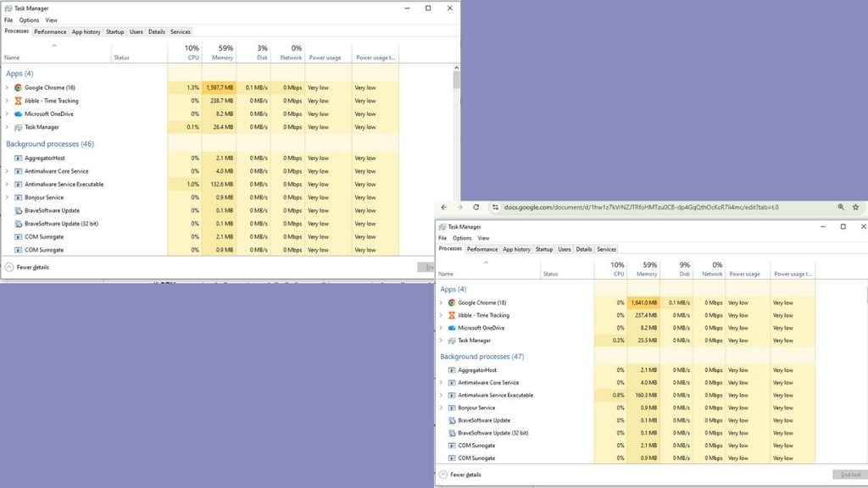This screenshot has width=868, height=488.
Task: Expand the Antimalware Service Executable in the upper window
Action: tap(7, 184)
